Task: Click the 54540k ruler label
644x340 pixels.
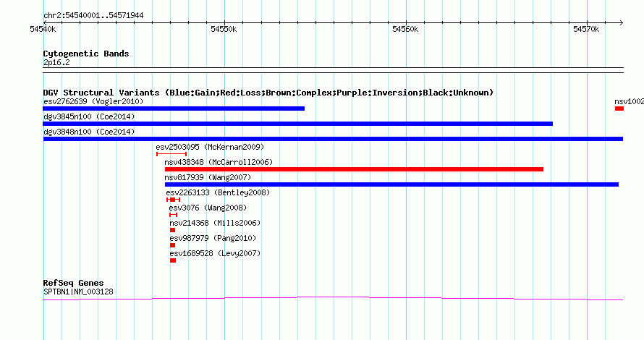Action: pos(43,29)
